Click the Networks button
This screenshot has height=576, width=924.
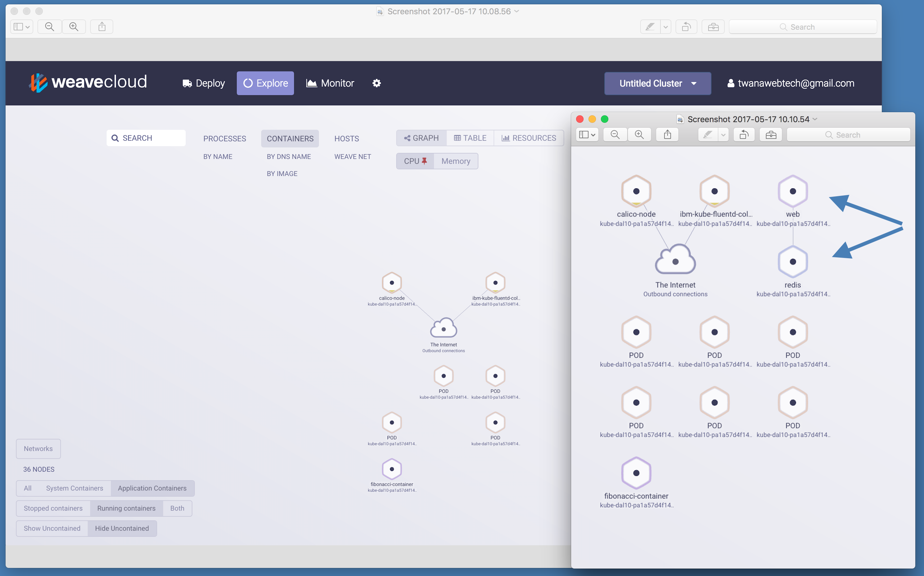38,449
